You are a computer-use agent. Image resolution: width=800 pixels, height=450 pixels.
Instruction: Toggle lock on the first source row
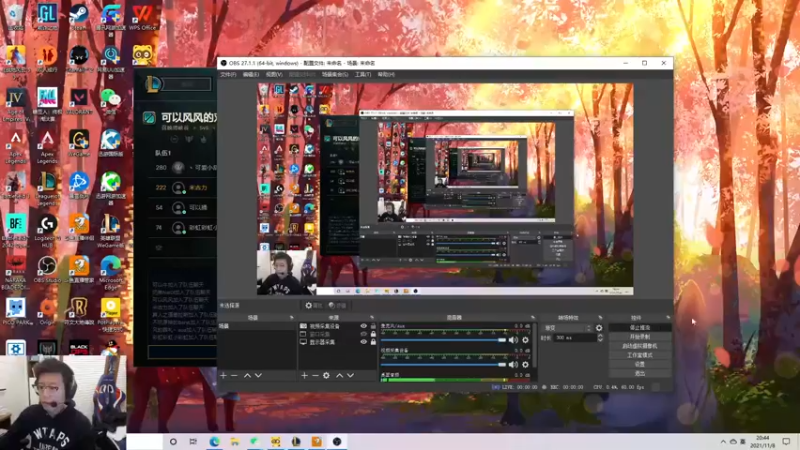373,326
